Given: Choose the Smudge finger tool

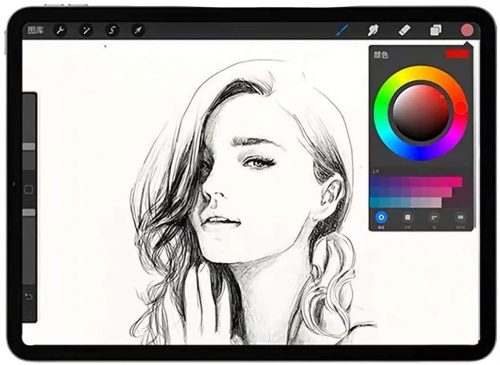Looking at the screenshot, I should [373, 30].
